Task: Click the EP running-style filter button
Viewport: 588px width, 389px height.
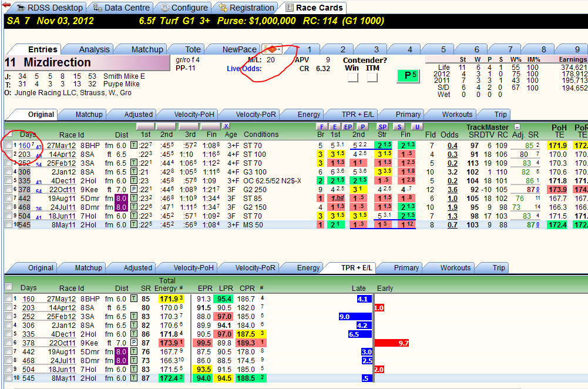Action: click(x=348, y=127)
